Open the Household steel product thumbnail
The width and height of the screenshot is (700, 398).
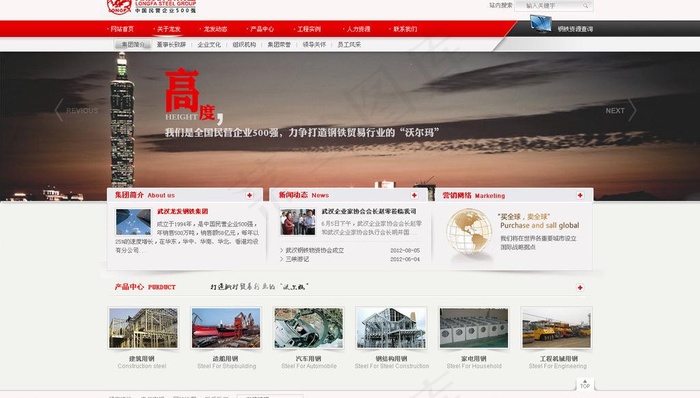[474, 328]
